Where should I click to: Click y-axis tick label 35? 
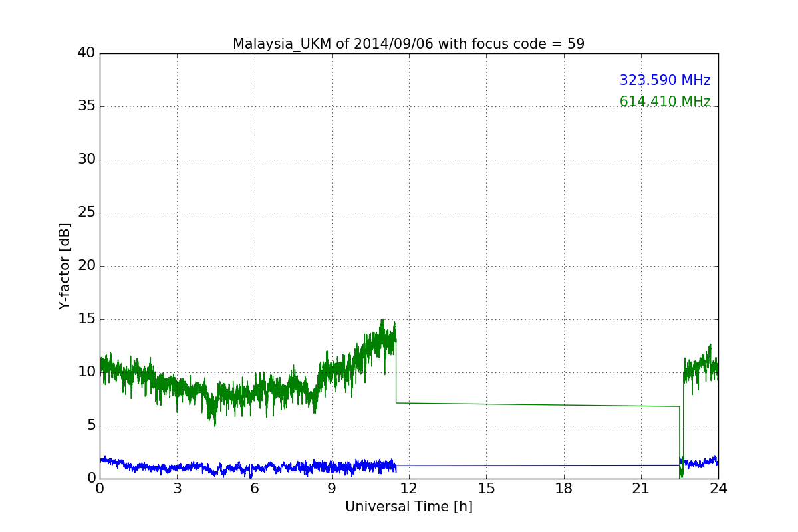[86, 106]
